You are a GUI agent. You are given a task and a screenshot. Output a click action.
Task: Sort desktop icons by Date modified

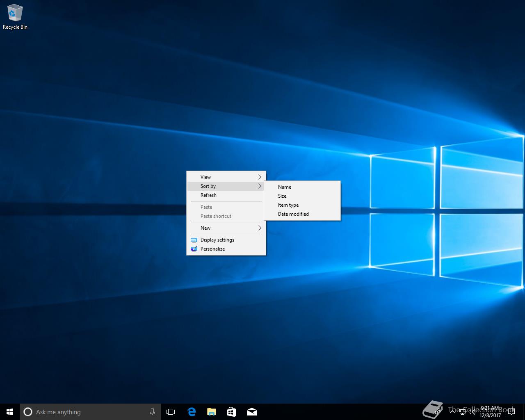(302, 214)
